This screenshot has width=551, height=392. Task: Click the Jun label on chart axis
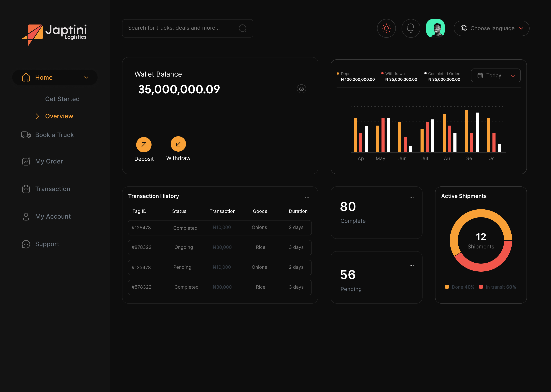(x=402, y=158)
